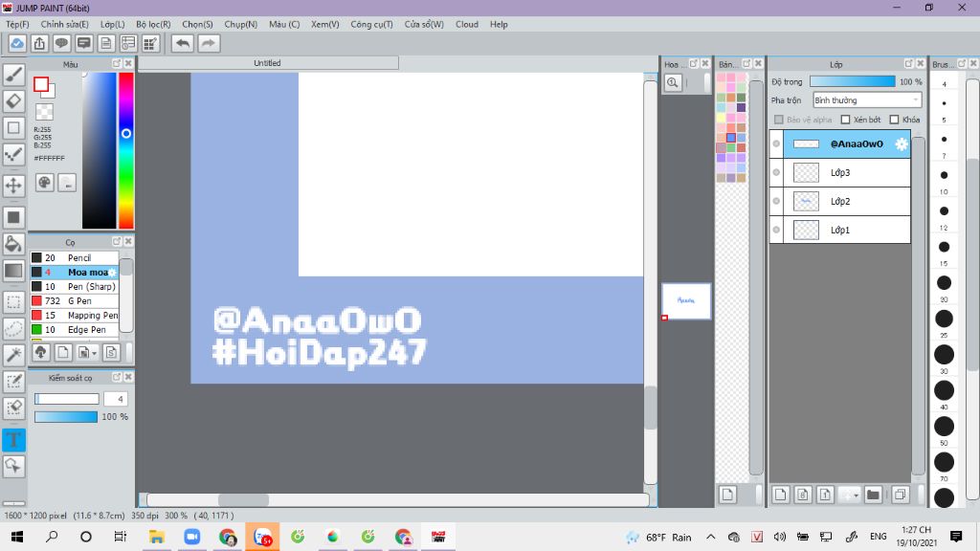Click the Undo arrow
Image resolution: width=980 pixels, height=551 pixels.
click(183, 44)
